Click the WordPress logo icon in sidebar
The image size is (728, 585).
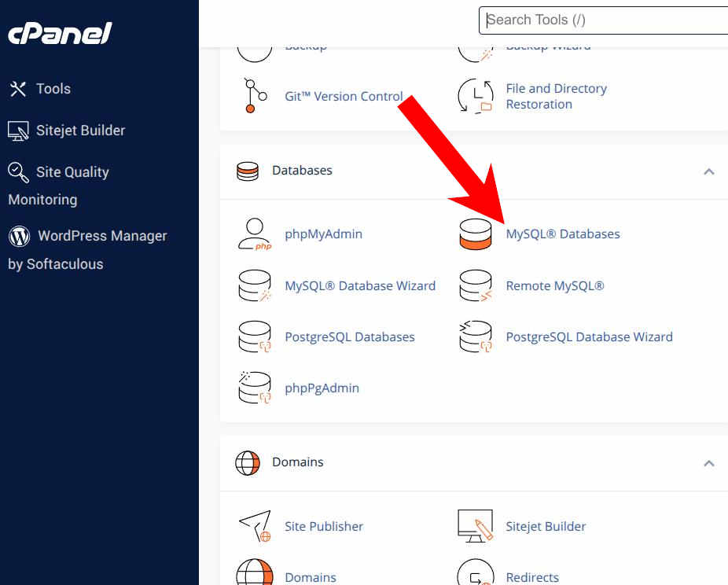tap(20, 236)
